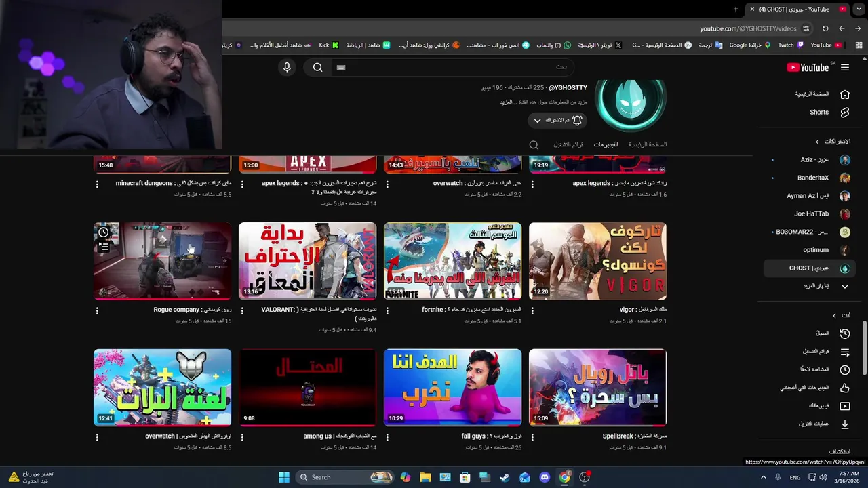Click the YouTube logo in the header
This screenshot has height=488, width=868.
(x=808, y=68)
